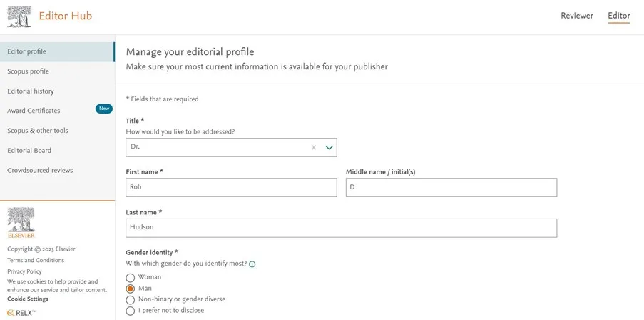
Task: Click the First name input field
Action: 231,187
